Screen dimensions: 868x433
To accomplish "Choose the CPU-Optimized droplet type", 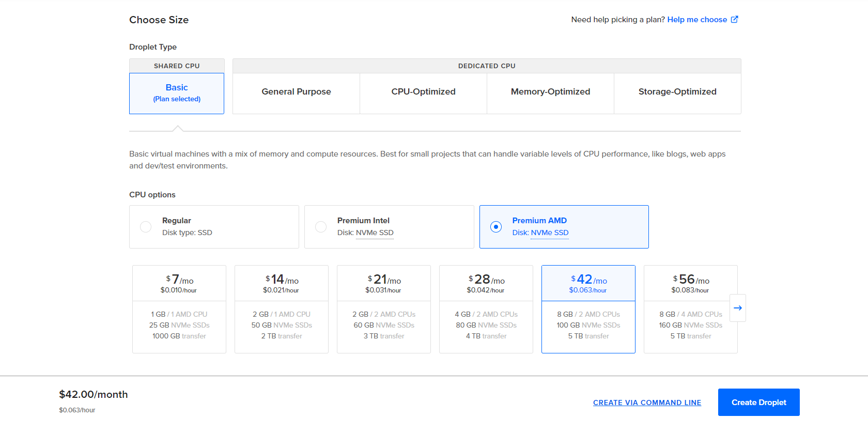I will coord(423,94).
